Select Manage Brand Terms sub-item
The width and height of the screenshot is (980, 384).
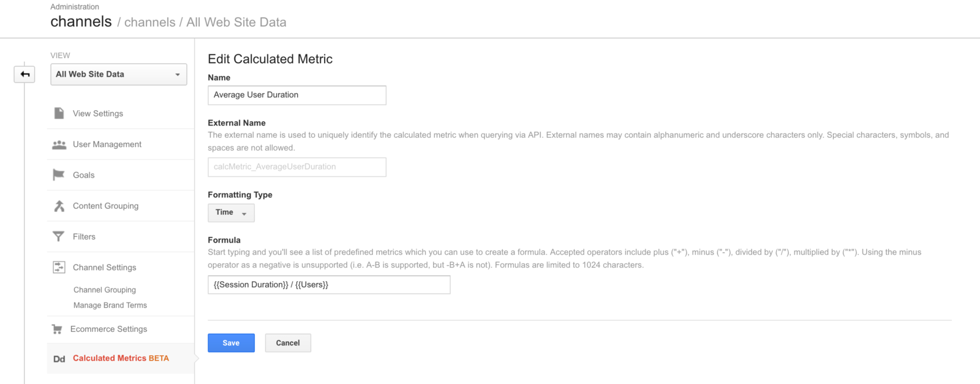tap(110, 305)
